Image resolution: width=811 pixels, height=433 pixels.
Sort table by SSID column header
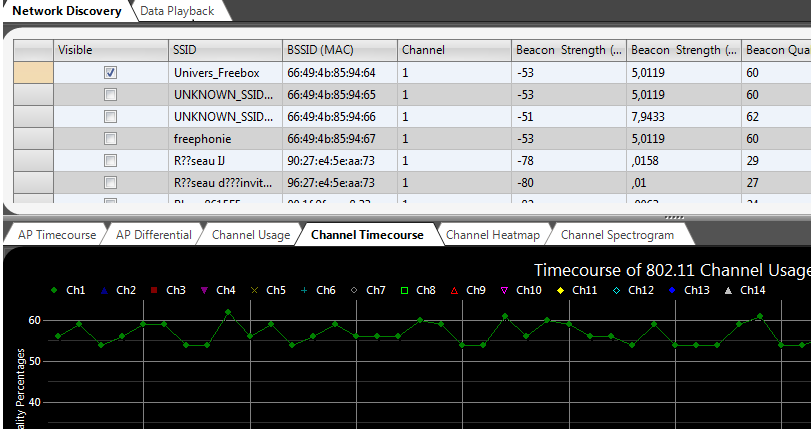click(225, 50)
